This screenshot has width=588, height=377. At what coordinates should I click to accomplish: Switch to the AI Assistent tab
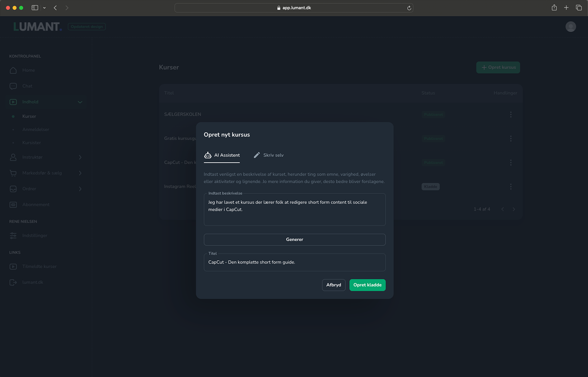tap(222, 155)
